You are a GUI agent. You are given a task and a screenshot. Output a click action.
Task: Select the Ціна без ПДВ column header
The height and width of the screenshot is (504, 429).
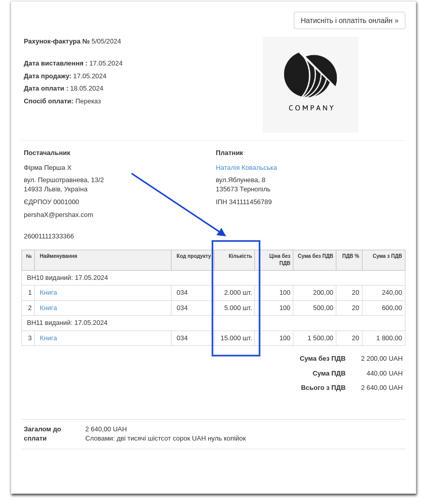tap(280, 259)
